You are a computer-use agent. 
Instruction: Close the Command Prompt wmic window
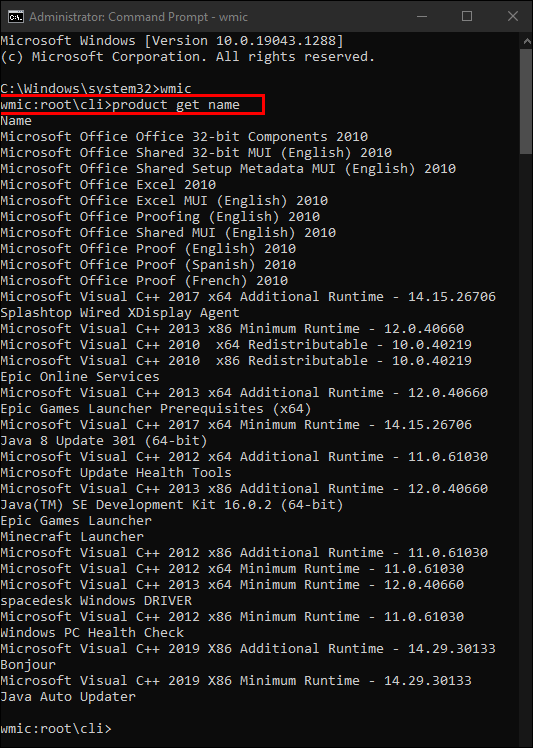click(x=512, y=16)
